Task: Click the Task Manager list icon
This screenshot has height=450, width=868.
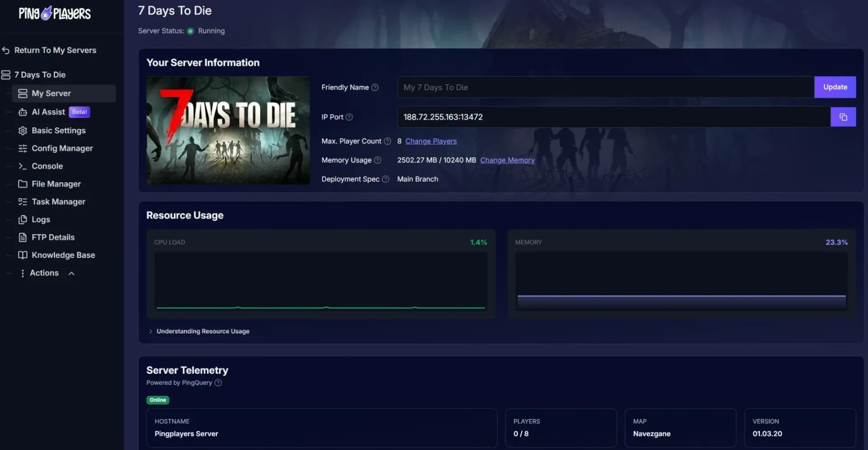Action: click(x=23, y=202)
